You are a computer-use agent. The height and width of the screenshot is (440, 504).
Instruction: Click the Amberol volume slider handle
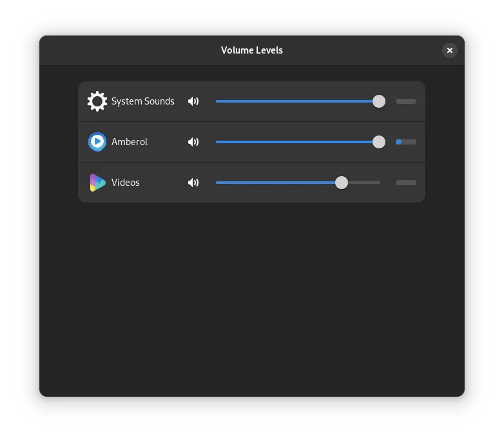pos(379,142)
